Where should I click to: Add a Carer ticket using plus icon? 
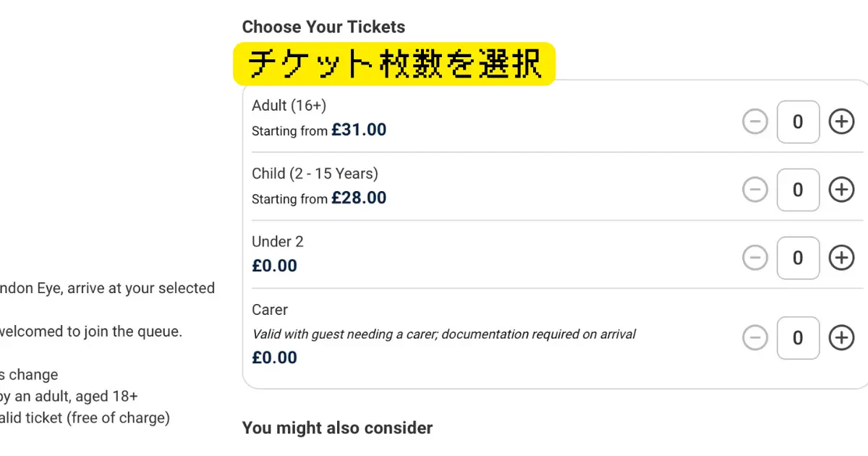click(x=841, y=337)
